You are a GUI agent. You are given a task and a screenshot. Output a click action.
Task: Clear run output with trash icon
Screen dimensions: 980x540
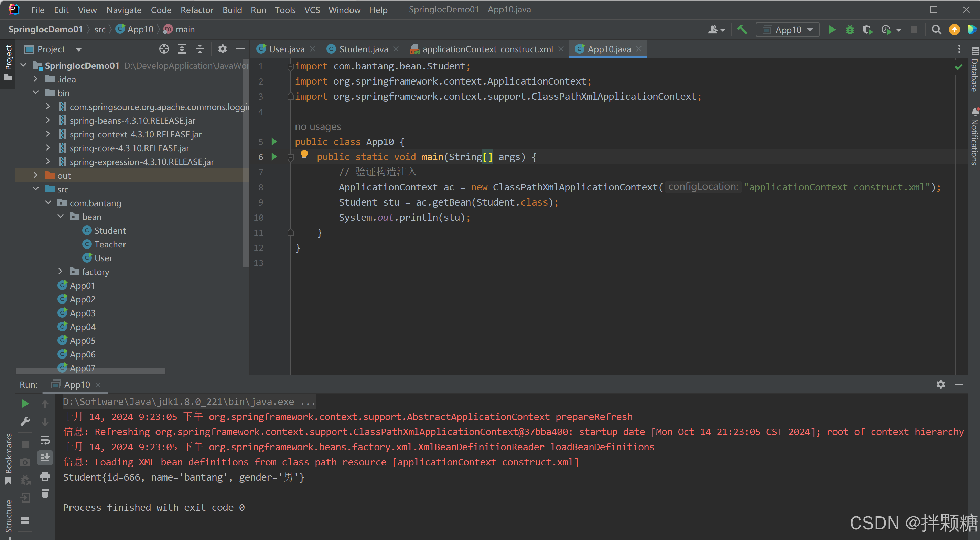point(45,494)
